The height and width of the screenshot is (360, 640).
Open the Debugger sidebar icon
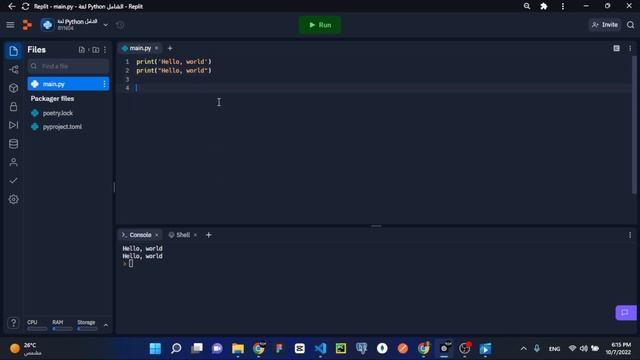[13, 125]
